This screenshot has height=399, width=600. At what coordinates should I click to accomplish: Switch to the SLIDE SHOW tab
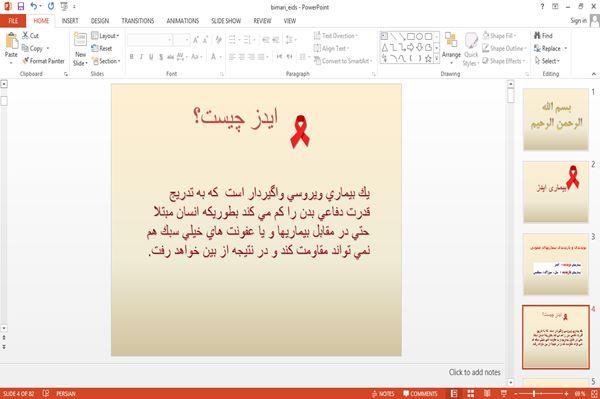click(x=226, y=21)
